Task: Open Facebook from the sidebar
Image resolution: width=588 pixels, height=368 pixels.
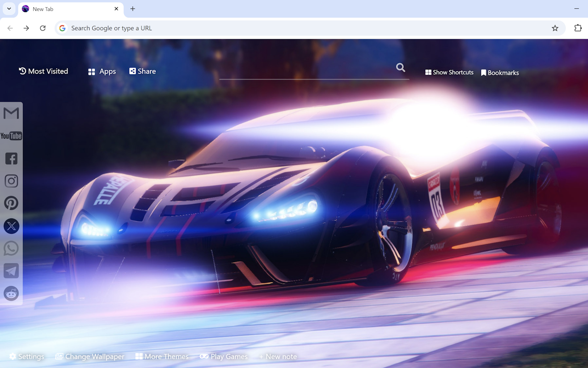Action: click(11, 158)
